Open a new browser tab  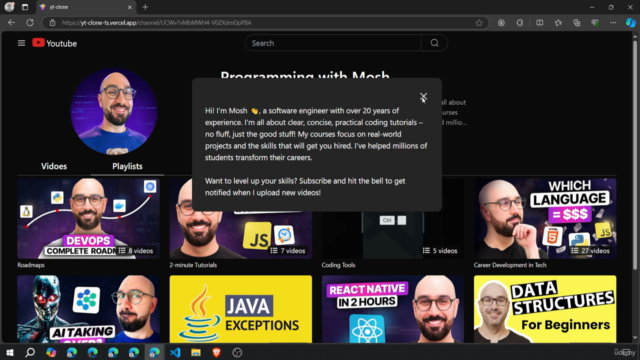point(145,7)
